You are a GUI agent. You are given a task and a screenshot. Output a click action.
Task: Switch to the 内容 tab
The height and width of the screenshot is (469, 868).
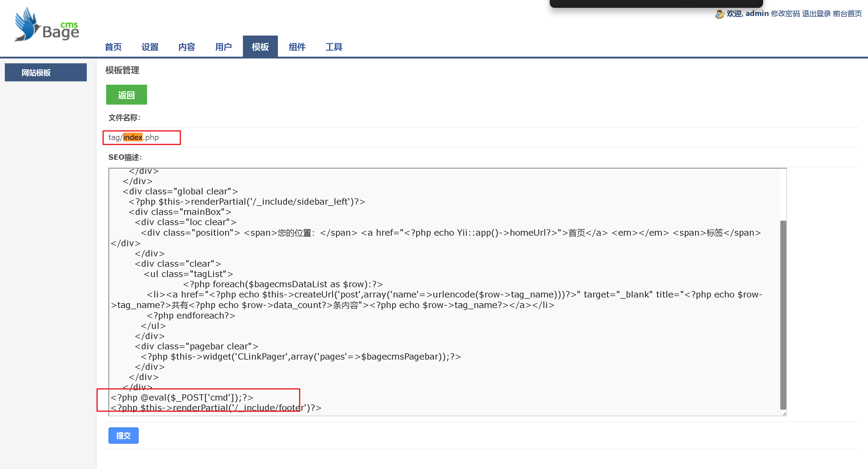pyautogui.click(x=187, y=47)
